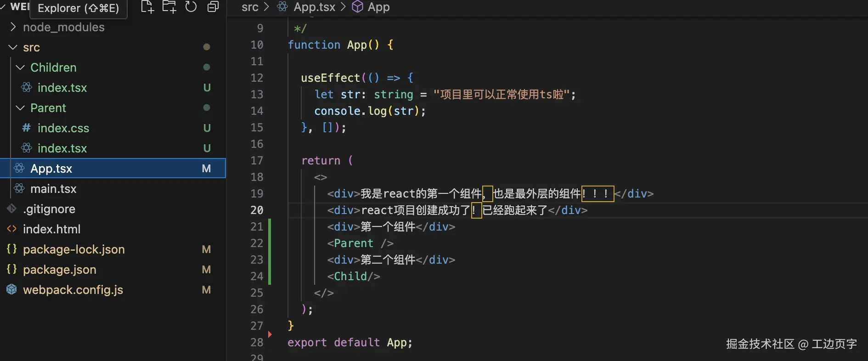Open package.json from the file tree
The height and width of the screenshot is (361, 868).
pos(60,270)
